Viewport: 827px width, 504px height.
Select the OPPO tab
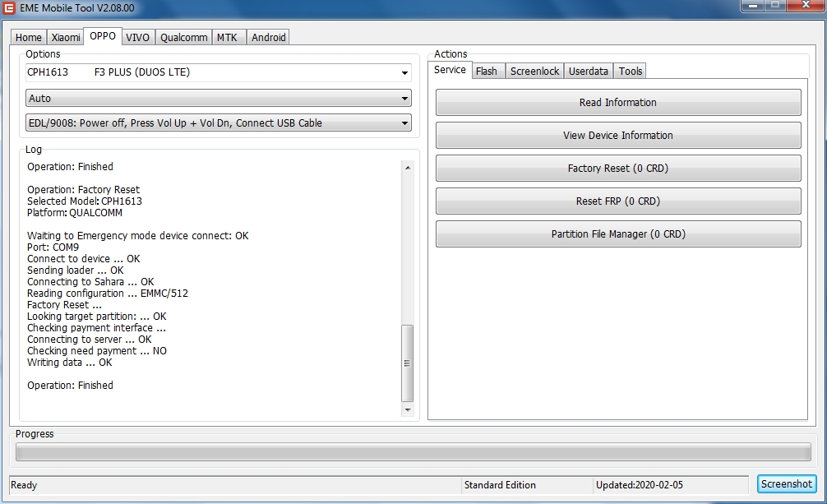pyautogui.click(x=102, y=36)
